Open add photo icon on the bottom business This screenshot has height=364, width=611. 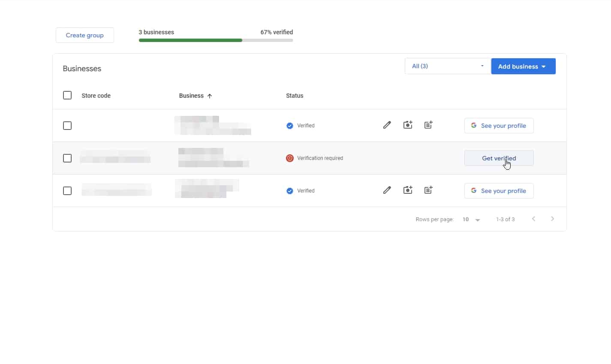click(407, 190)
